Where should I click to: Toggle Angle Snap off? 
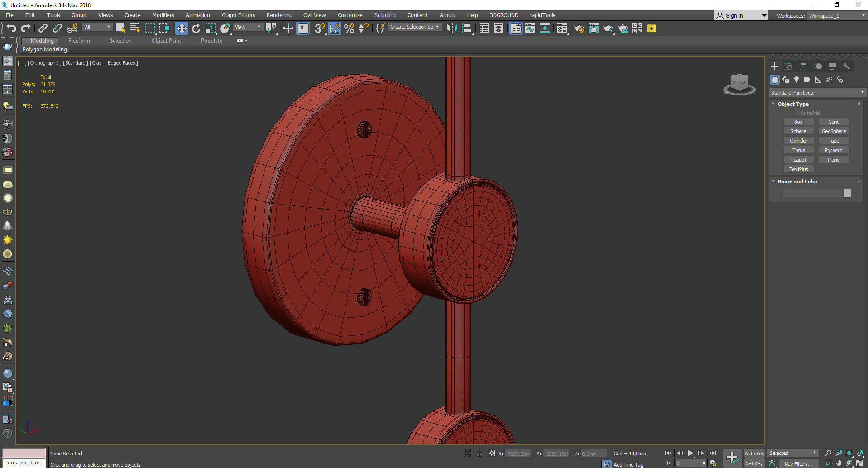coord(335,29)
